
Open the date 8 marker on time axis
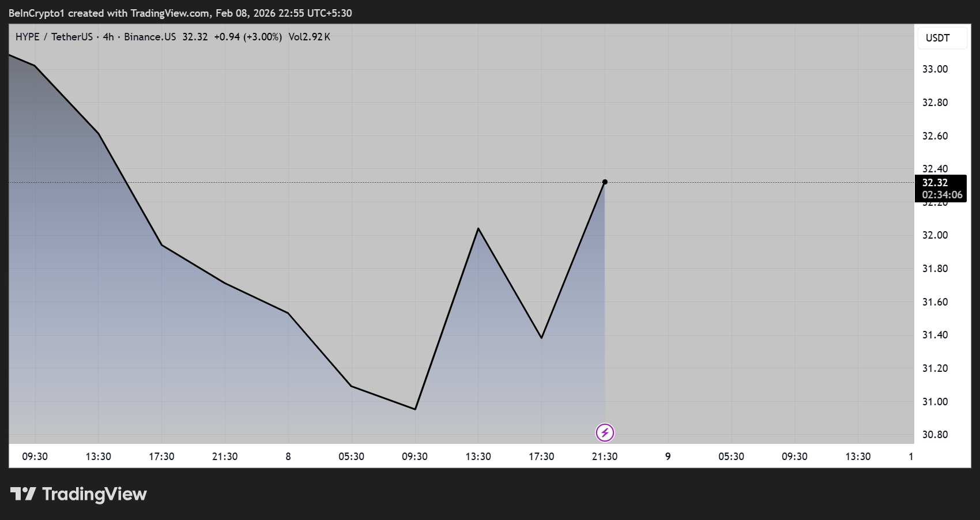click(288, 455)
